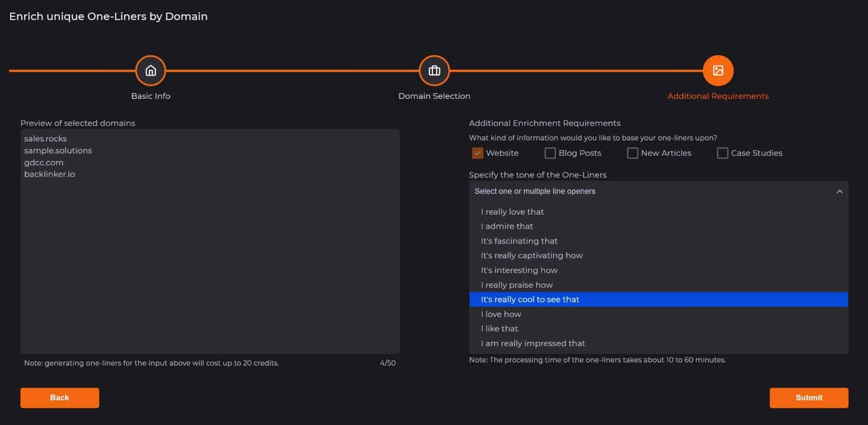Click the Additional Requirements image step icon
This screenshot has height=425, width=868.
(x=718, y=70)
